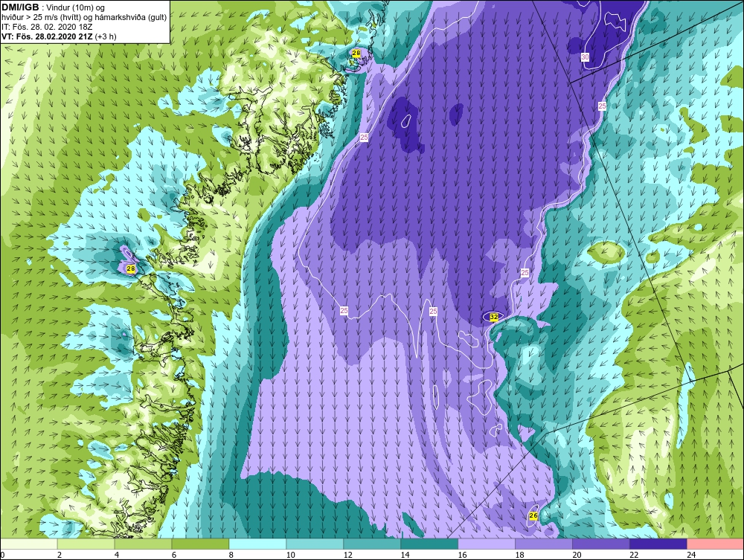Pick the 16–18 m/s light lavender legend swatch
This screenshot has width=744, height=560.
coord(487,544)
